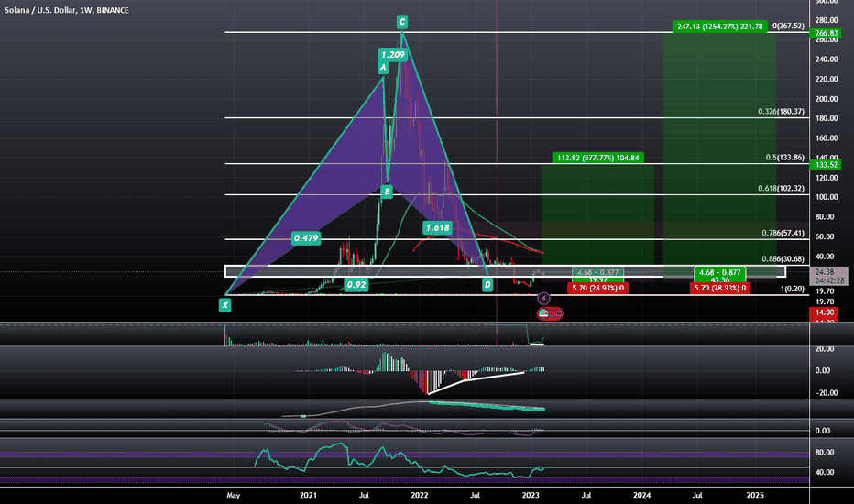Select the B pattern point label
The width and height of the screenshot is (854, 504).
387,192
